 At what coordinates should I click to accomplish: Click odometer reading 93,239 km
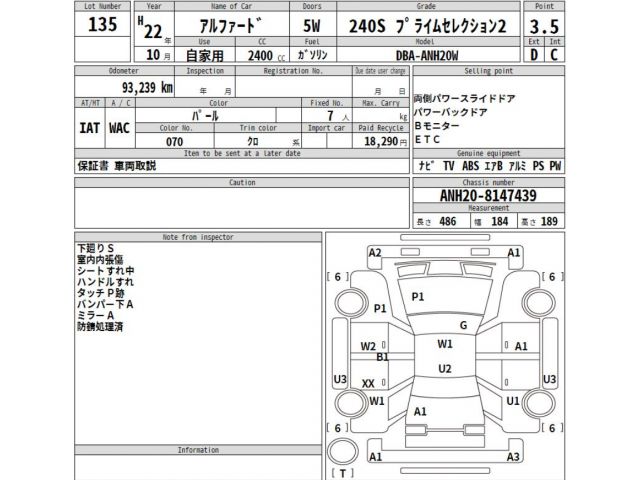147,87
